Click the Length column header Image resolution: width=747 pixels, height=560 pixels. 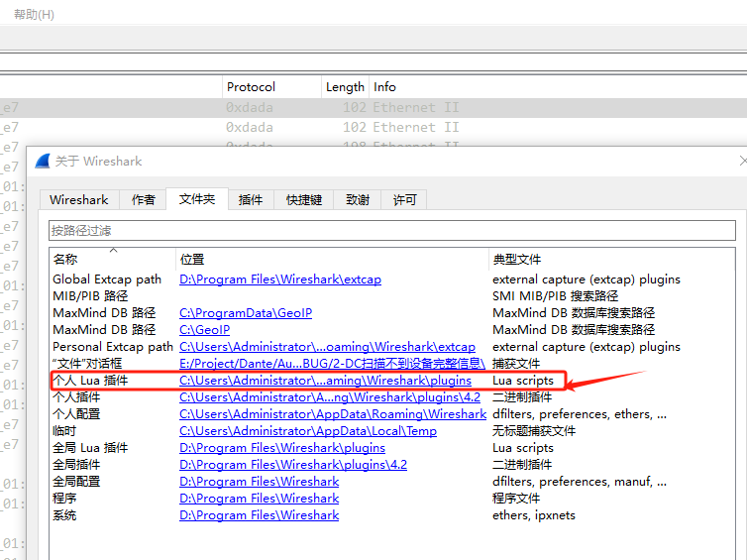tap(345, 87)
